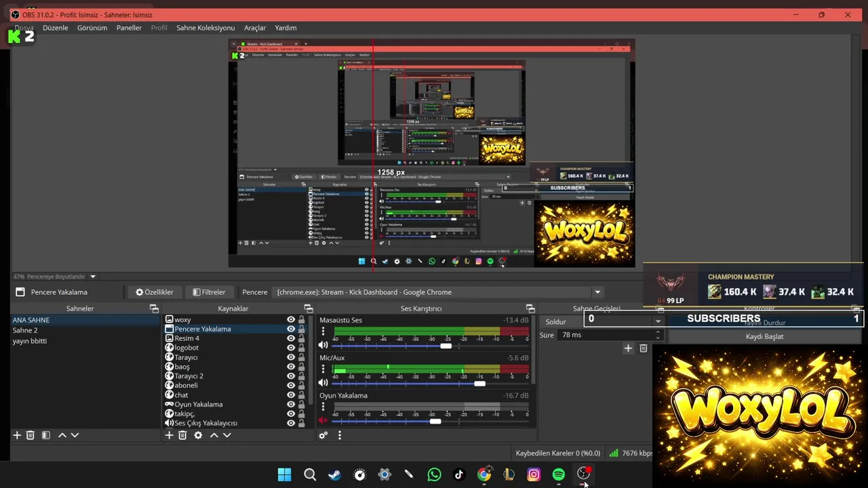Mute Masaüstü Ses speaker icon
The image size is (868, 488).
(323, 346)
